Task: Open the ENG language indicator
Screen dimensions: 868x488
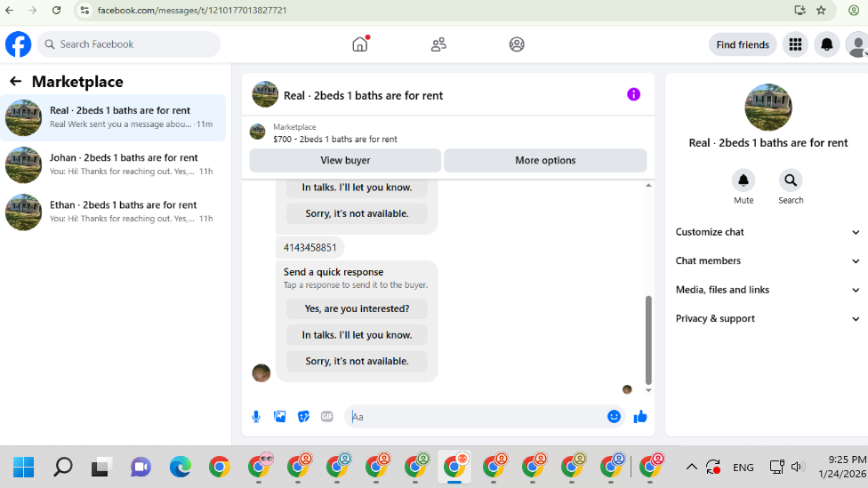Action: point(743,468)
